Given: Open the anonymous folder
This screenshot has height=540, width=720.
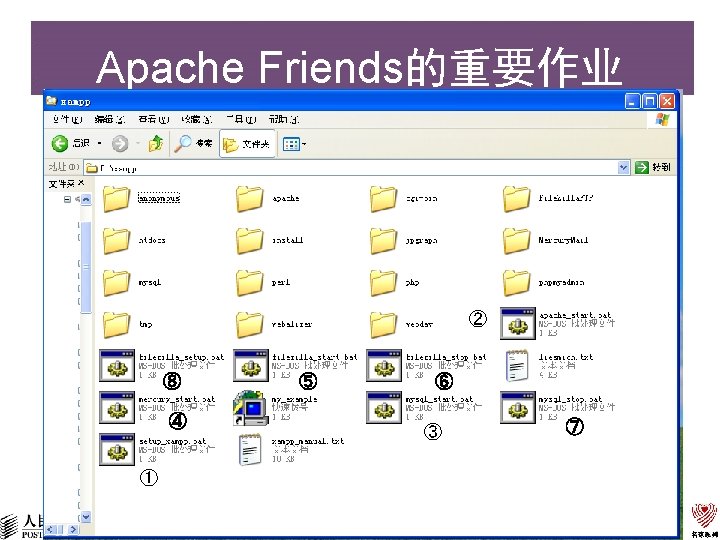Looking at the screenshot, I should coord(117,198).
